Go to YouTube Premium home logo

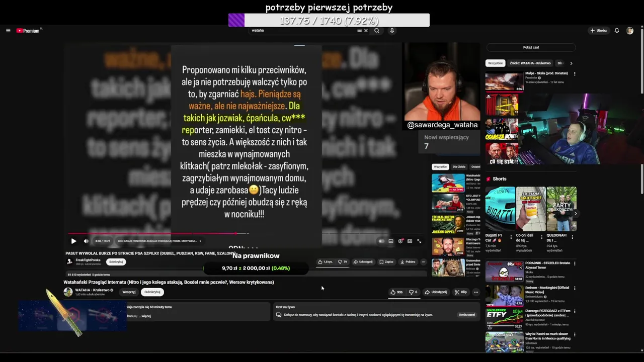point(28,31)
